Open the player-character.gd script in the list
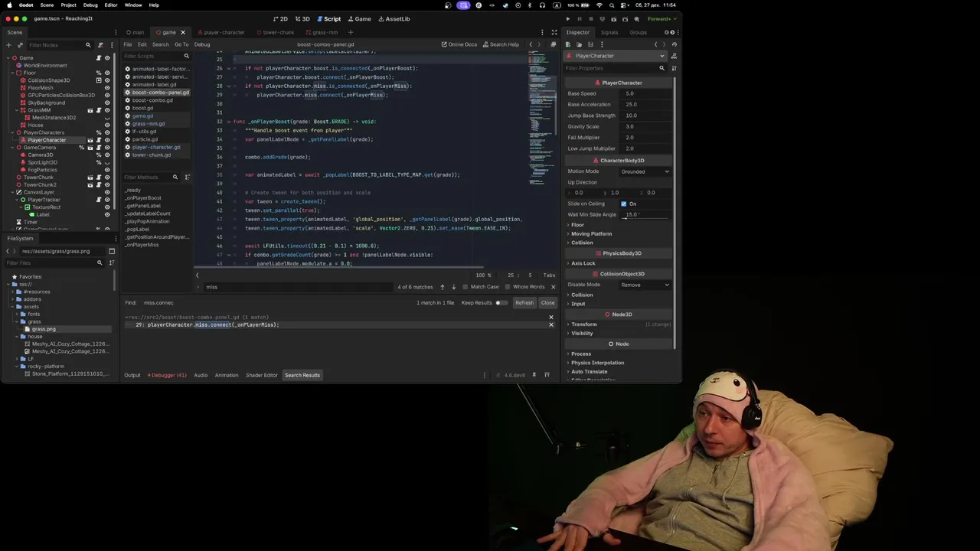This screenshot has width=980, height=551. 155,147
